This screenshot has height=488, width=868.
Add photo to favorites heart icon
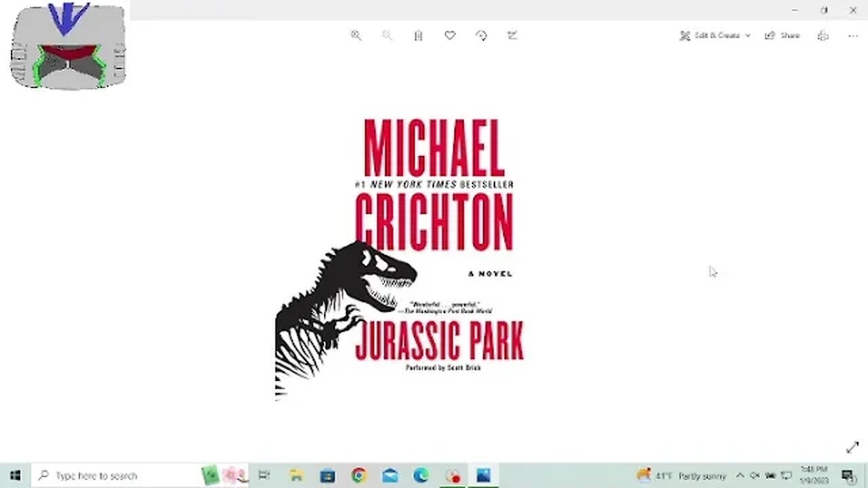450,35
